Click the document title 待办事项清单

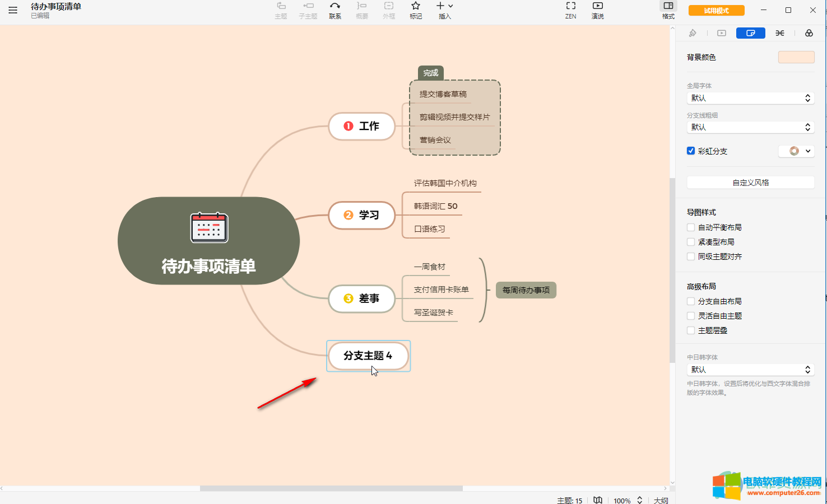tap(56, 7)
